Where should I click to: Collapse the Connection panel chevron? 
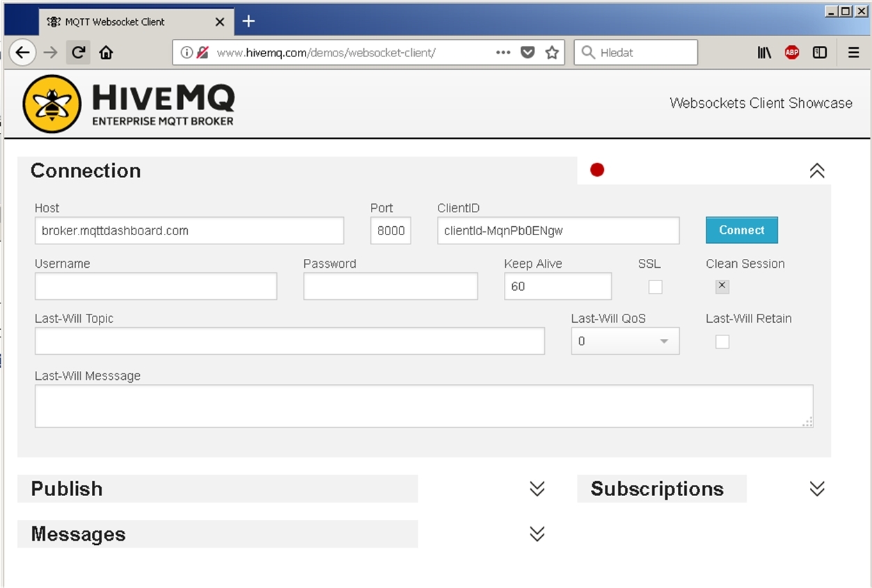point(817,170)
